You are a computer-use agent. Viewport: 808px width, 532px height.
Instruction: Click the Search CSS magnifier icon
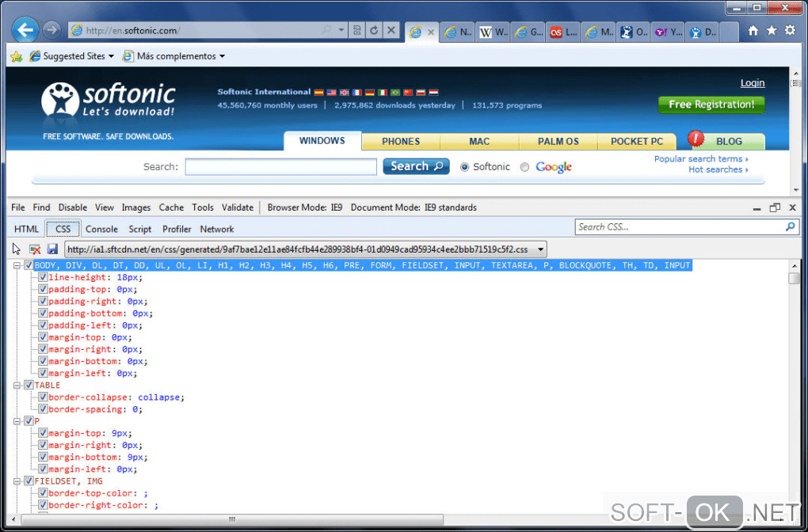[x=790, y=226]
